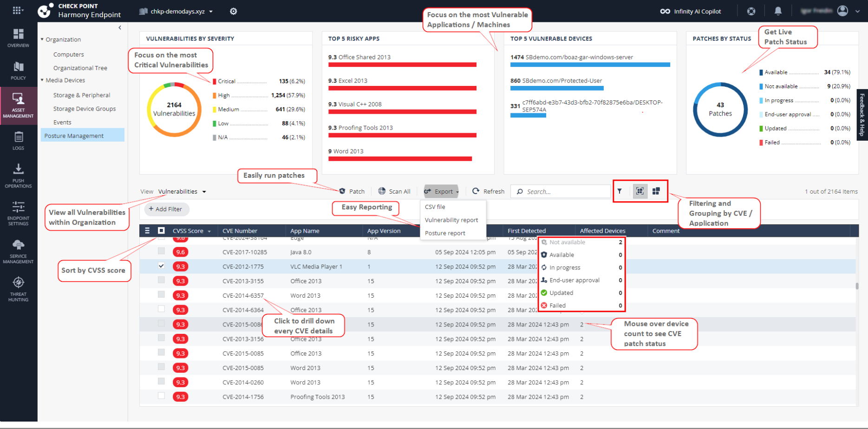The image size is (868, 429).
Task: Switch to grouped view icon
Action: tap(640, 191)
